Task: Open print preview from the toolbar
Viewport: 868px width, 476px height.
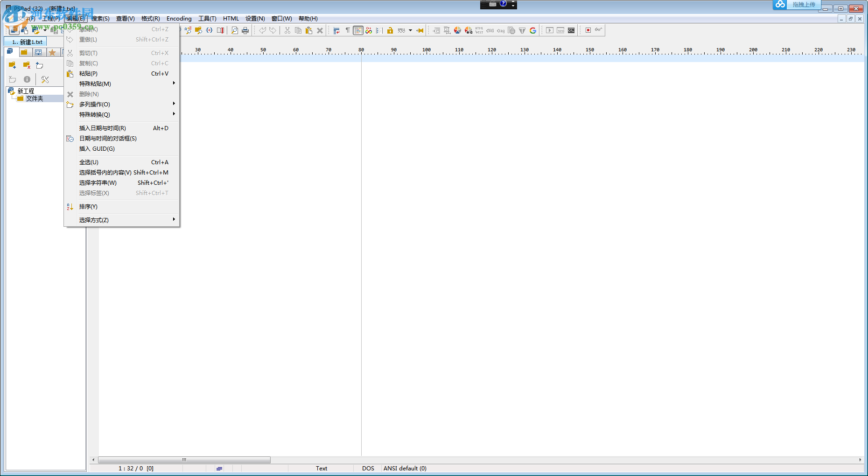Action: click(235, 30)
